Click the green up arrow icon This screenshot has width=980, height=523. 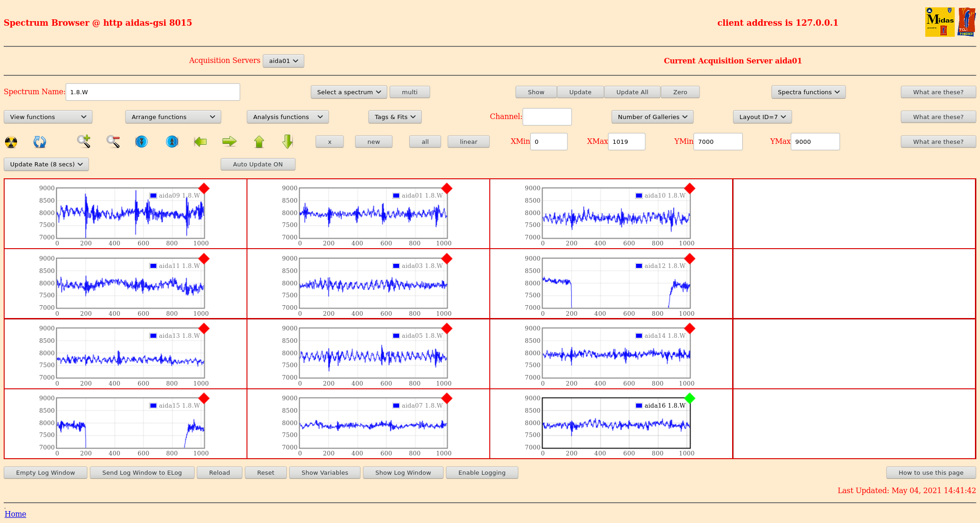[x=259, y=142]
